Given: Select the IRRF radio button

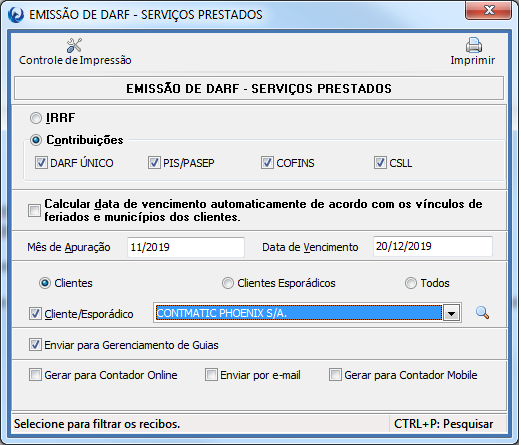Looking at the screenshot, I should [36, 118].
